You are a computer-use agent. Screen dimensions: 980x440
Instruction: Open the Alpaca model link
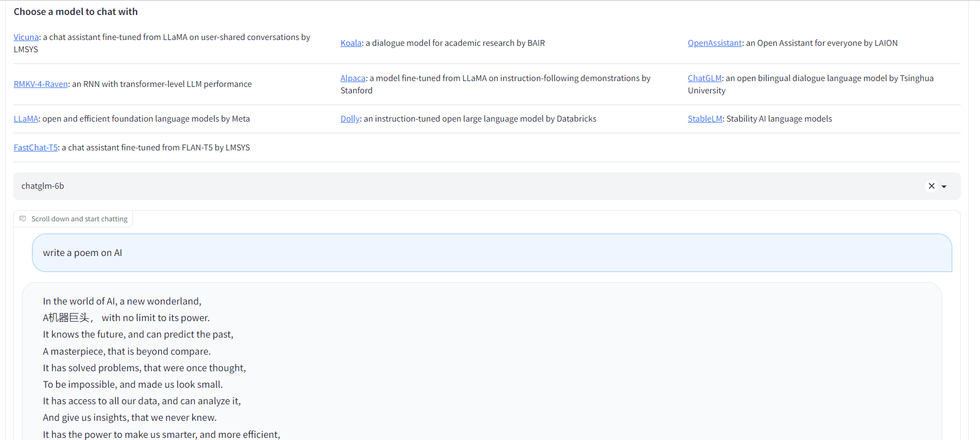353,78
